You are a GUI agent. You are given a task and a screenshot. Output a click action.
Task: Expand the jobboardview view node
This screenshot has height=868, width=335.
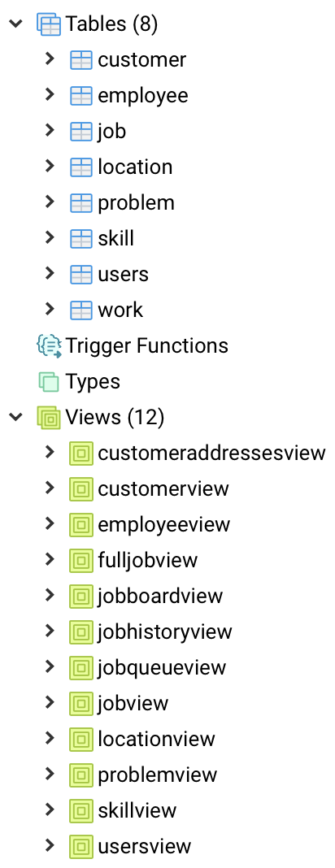point(50,596)
